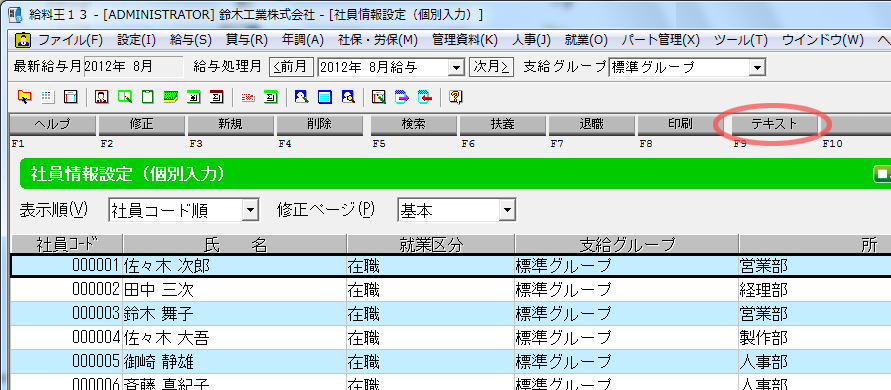The image size is (891, 390).
Task: Click the green sigma sheet icon
Action: (271, 97)
